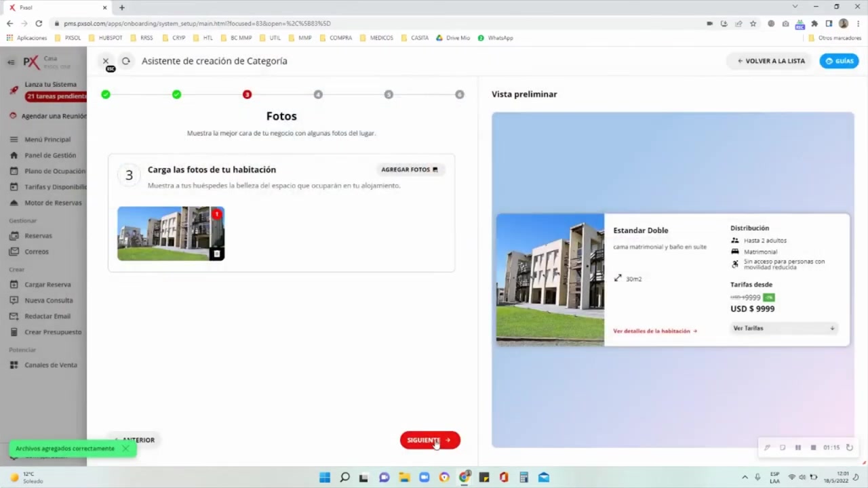The width and height of the screenshot is (868, 488).
Task: Go to completed step 1 in the wizard
Action: pos(106,94)
